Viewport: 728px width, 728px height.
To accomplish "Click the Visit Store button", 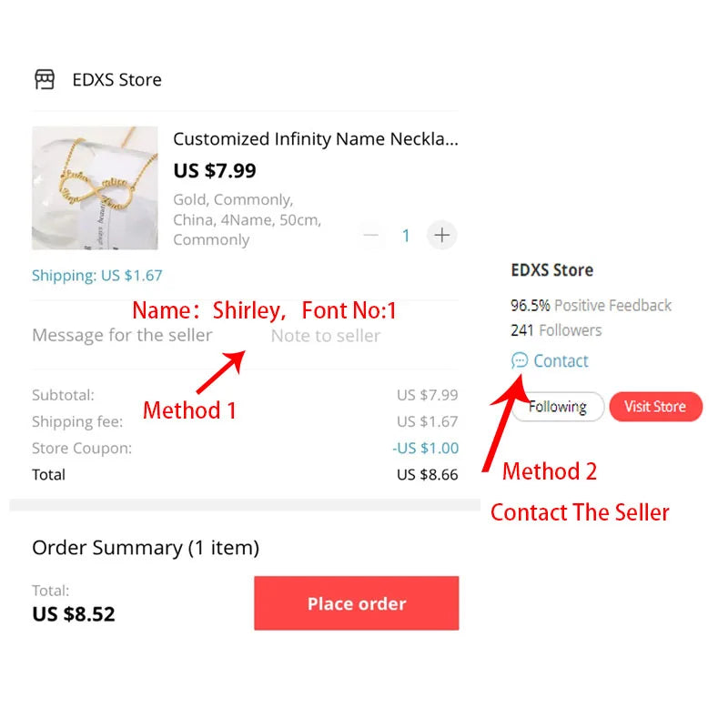I will click(655, 407).
